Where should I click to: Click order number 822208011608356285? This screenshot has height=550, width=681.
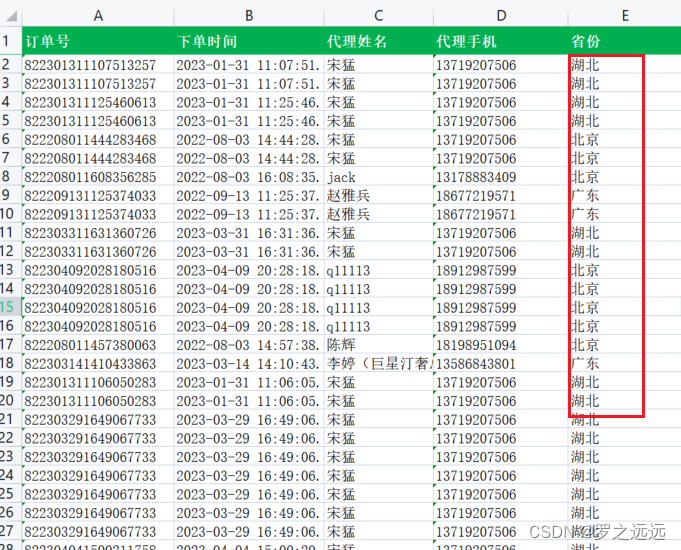(x=98, y=177)
